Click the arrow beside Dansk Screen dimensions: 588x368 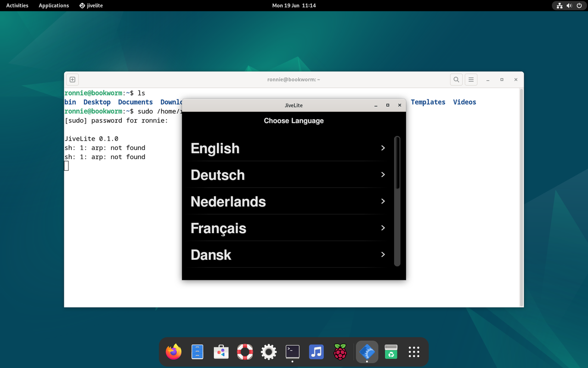click(x=383, y=255)
